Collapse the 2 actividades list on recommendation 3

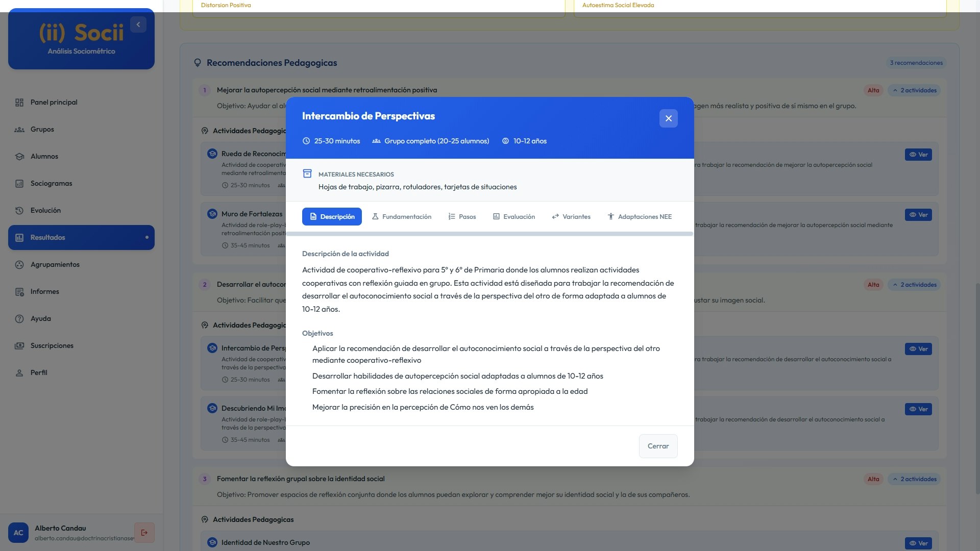pyautogui.click(x=915, y=479)
